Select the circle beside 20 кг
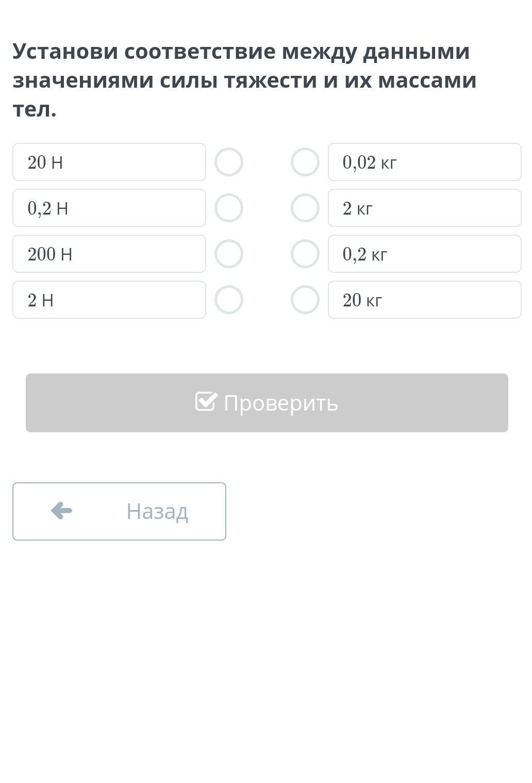This screenshot has height=783, width=532. click(305, 300)
